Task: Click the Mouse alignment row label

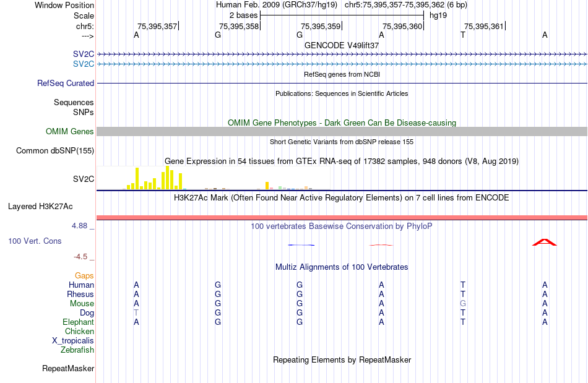Action: pyautogui.click(x=82, y=304)
